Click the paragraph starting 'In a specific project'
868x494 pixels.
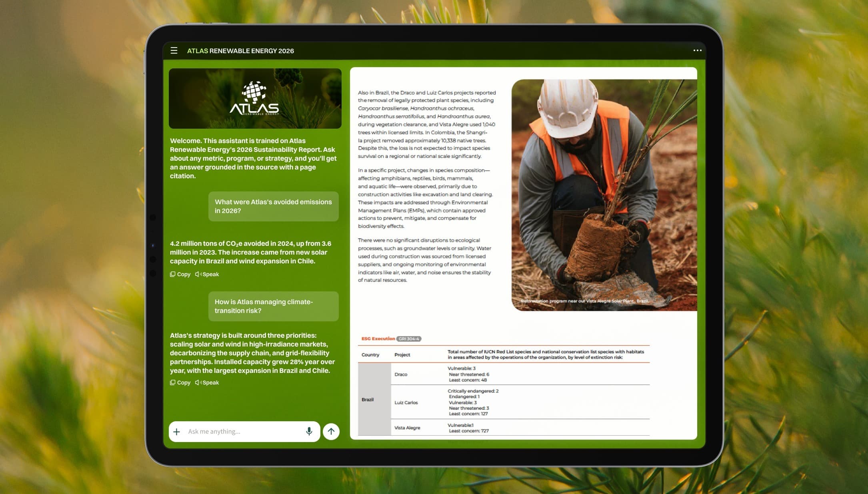[426, 198]
